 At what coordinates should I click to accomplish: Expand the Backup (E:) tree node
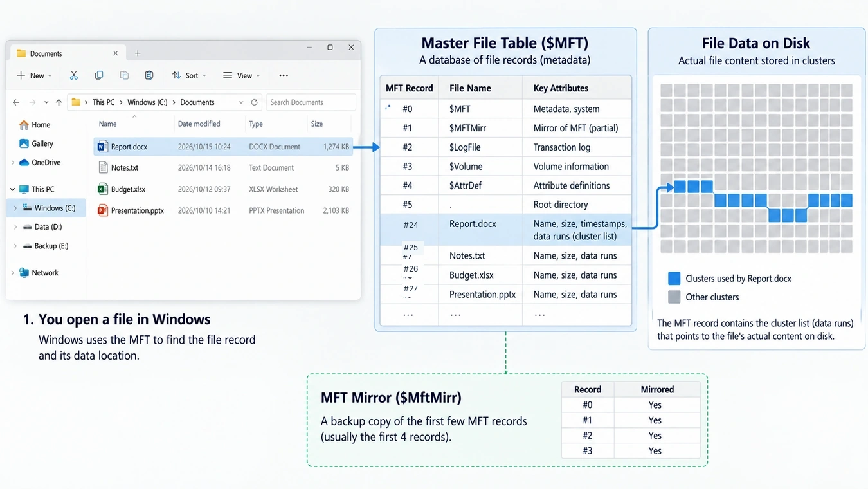[x=15, y=246]
